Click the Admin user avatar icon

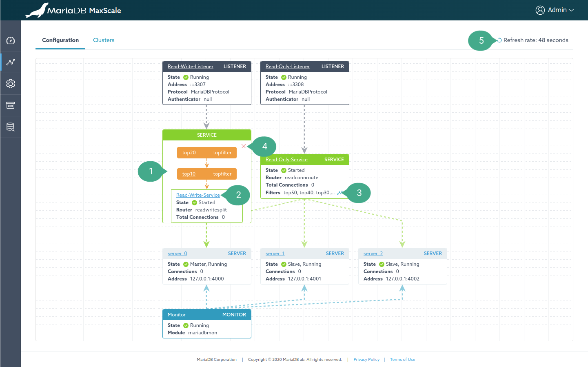(x=540, y=10)
